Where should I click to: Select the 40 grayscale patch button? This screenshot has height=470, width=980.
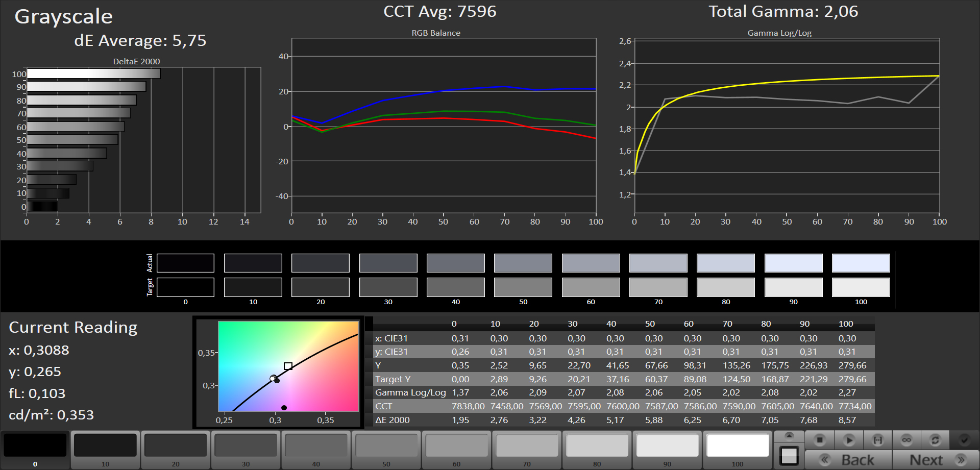click(x=316, y=450)
